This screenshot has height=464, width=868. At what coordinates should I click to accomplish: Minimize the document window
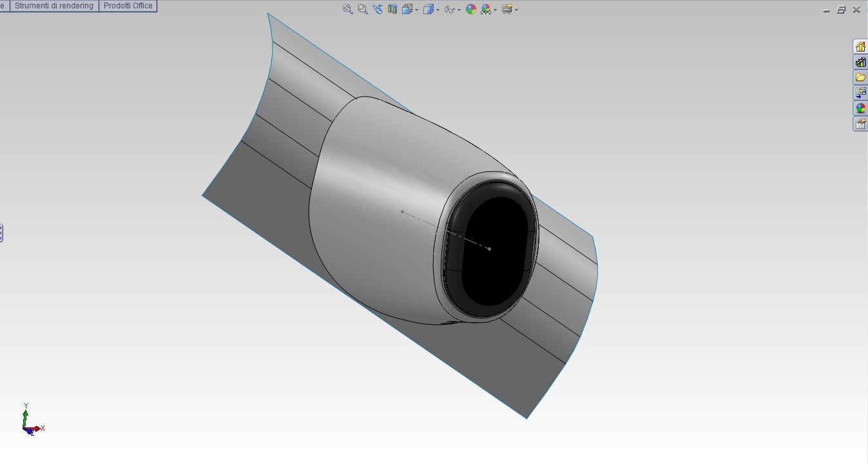827,10
